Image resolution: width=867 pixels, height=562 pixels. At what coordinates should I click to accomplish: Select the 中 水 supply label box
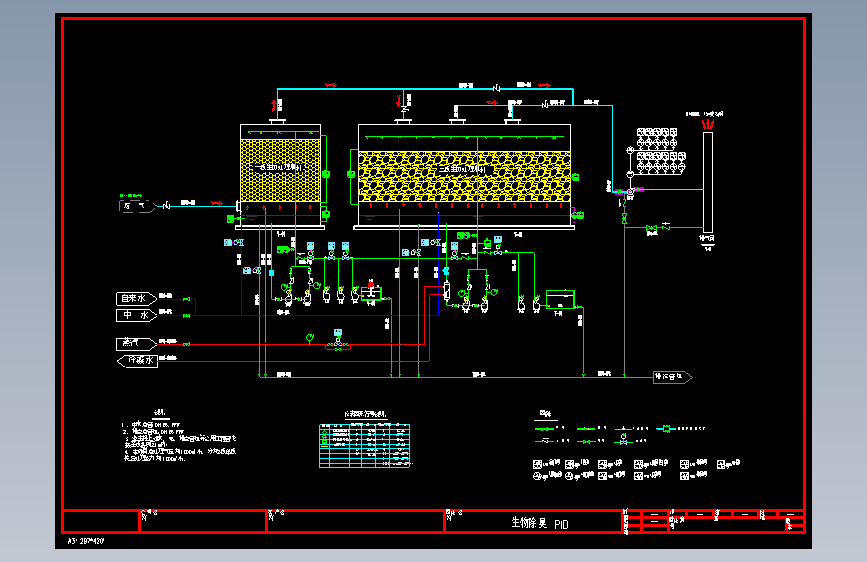(x=136, y=315)
